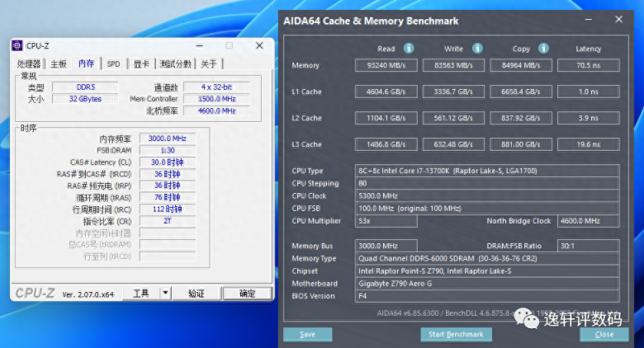Click the tRAS value 76 时钟
Image resolution: width=644 pixels, height=348 pixels.
coord(168,197)
